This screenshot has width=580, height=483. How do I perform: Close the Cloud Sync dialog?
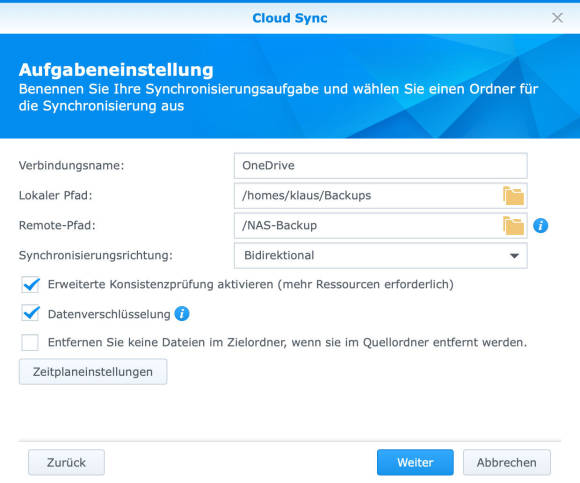point(557,18)
